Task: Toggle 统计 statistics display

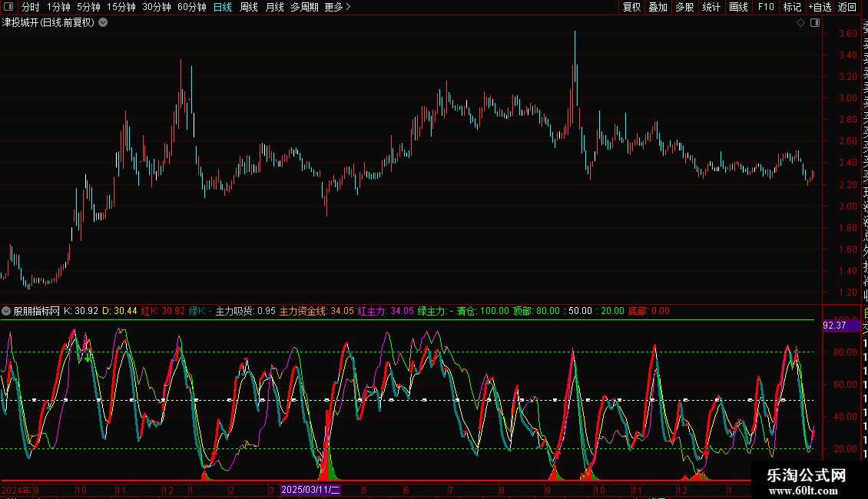Action: (x=711, y=7)
